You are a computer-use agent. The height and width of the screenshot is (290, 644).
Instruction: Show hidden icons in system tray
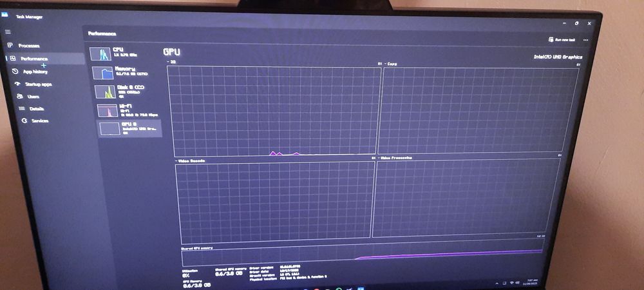coord(496,284)
